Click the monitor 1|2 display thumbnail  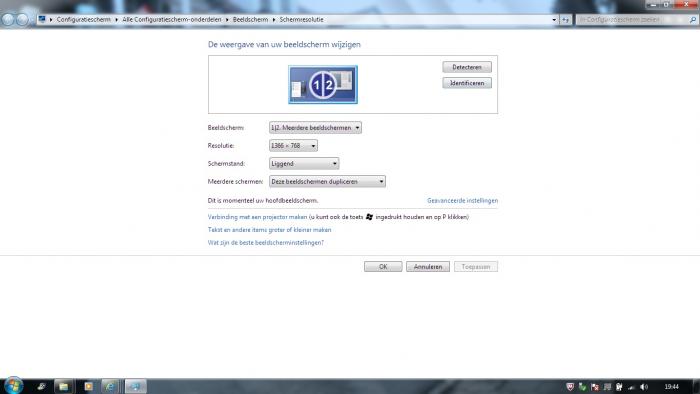323,84
